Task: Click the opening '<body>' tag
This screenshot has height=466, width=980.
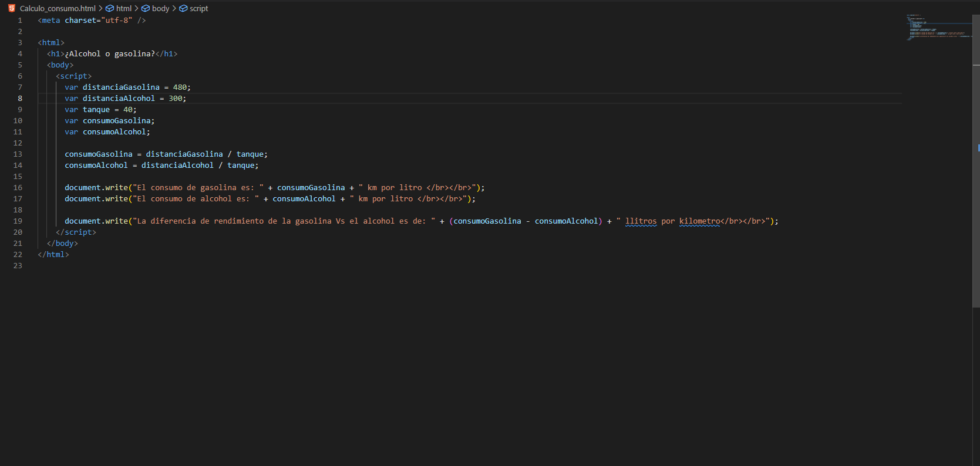Action: point(60,65)
